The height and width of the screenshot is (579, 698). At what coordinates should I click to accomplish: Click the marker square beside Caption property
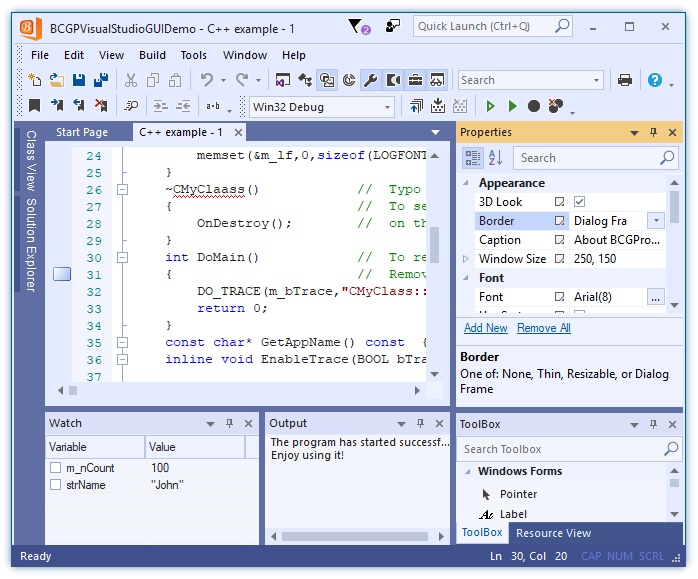click(x=560, y=240)
